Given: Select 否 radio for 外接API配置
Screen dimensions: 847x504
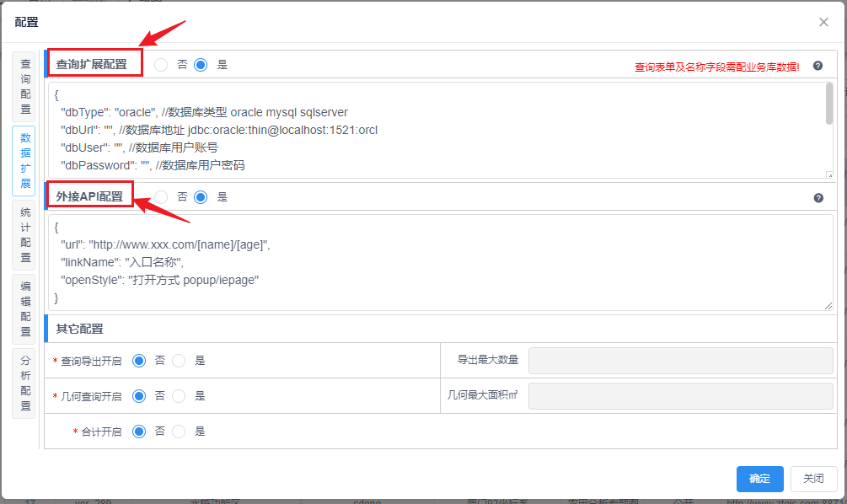Looking at the screenshot, I should coord(161,197).
